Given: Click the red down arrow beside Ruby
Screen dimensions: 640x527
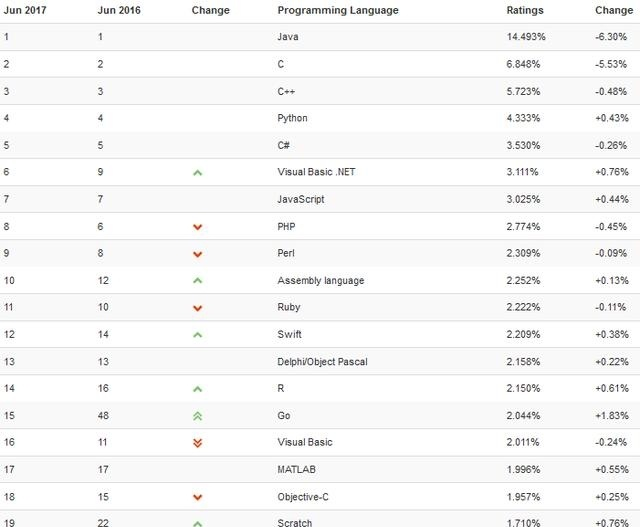Looking at the screenshot, I should (x=197, y=308).
